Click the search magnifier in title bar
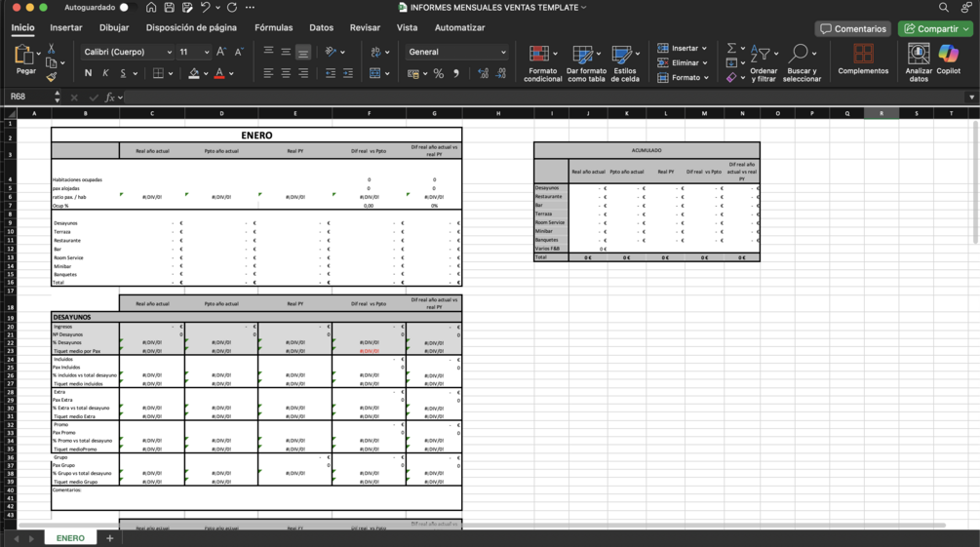Viewport: 980px width, 547px height. (x=944, y=8)
